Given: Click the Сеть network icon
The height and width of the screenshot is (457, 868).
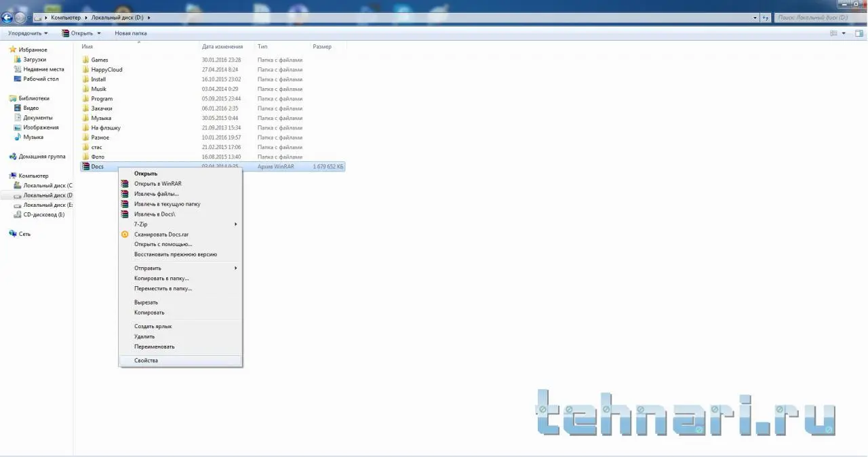Looking at the screenshot, I should (x=13, y=234).
